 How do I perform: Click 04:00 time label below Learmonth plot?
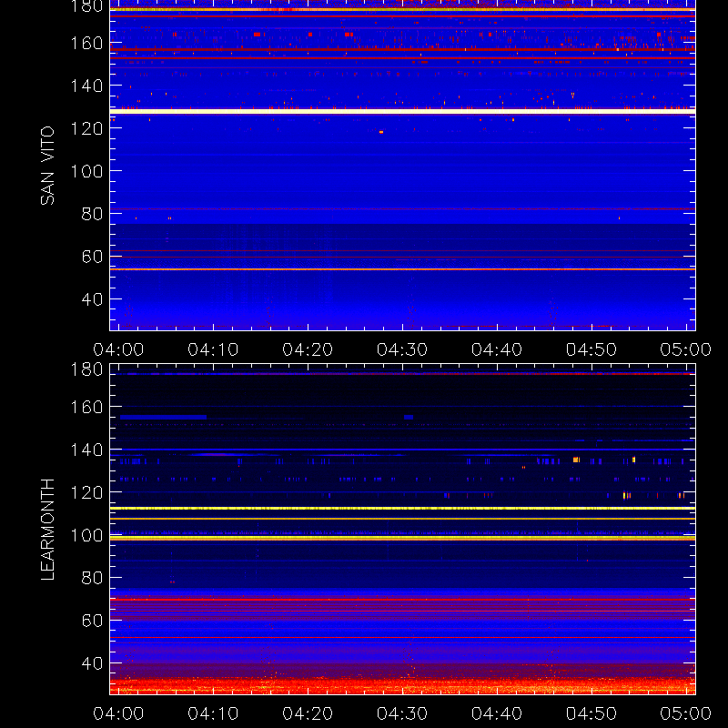pos(118,713)
